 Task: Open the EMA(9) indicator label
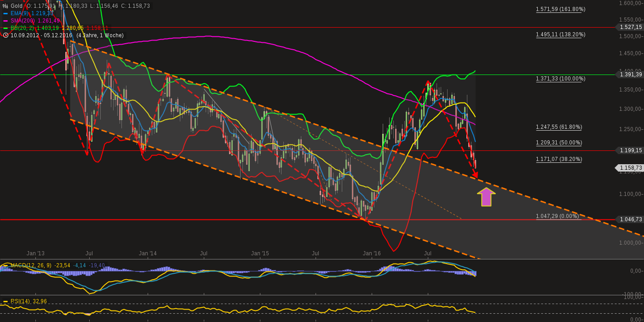(x=20, y=13)
